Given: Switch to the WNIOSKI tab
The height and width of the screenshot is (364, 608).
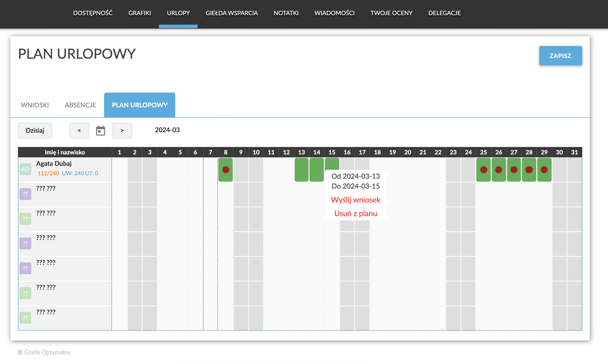Looking at the screenshot, I should (x=35, y=105).
